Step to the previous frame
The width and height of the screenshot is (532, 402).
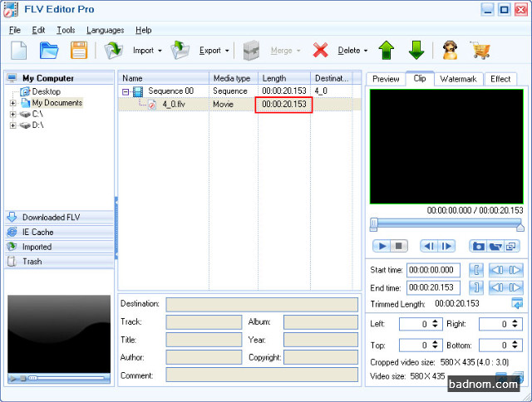429,246
